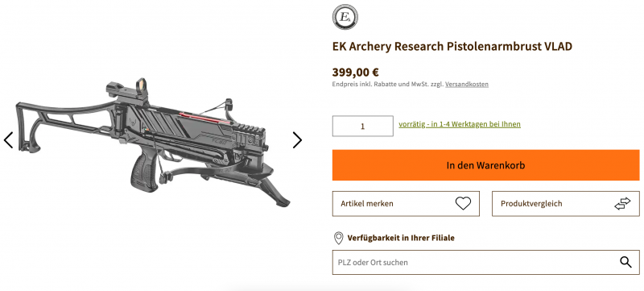Focus the quantity field showing 1
Screen dimensions: 644x291
tap(363, 127)
